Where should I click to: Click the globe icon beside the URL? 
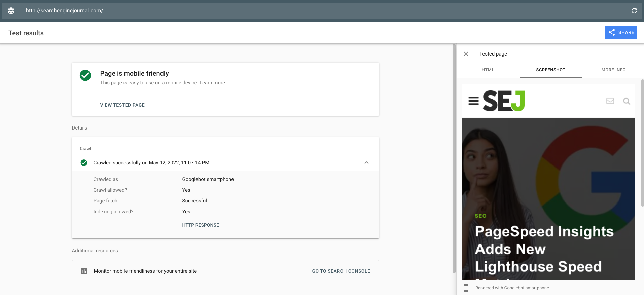point(11,11)
